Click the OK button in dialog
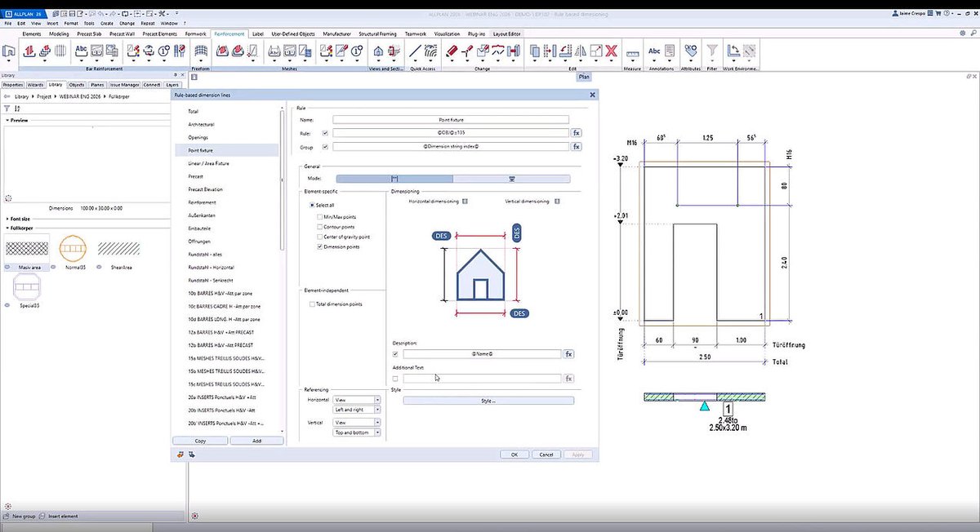Image resolution: width=980 pixels, height=532 pixels. [514, 454]
